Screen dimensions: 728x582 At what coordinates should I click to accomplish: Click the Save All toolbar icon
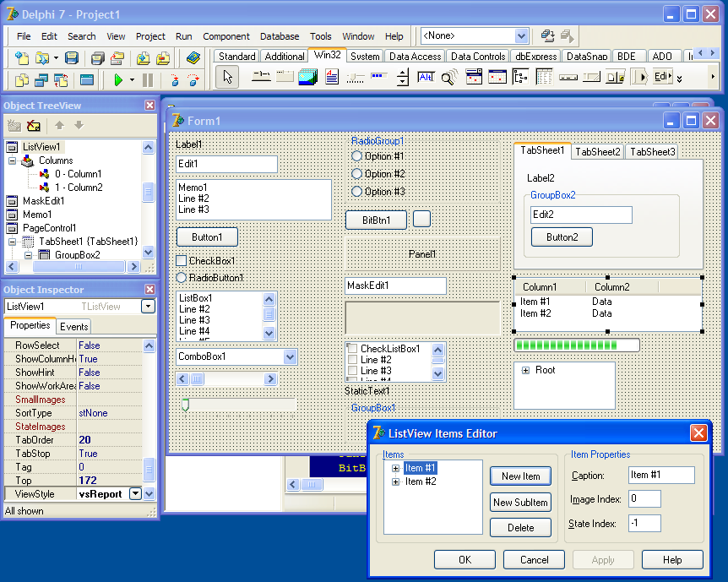97,58
